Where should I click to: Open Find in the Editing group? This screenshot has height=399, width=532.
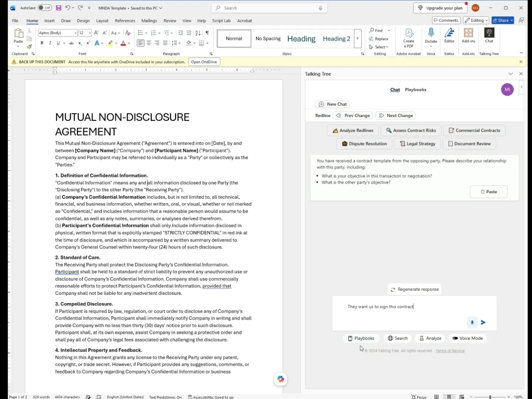coord(376,30)
